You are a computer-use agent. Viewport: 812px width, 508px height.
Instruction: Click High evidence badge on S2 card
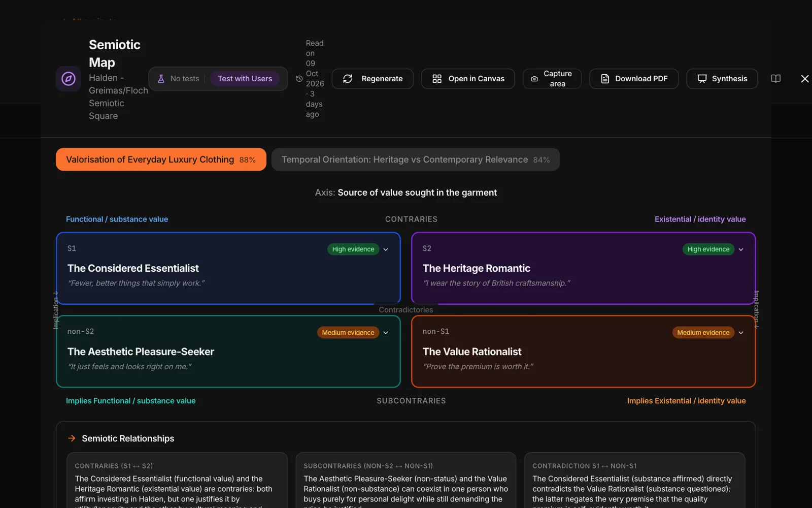pos(708,249)
